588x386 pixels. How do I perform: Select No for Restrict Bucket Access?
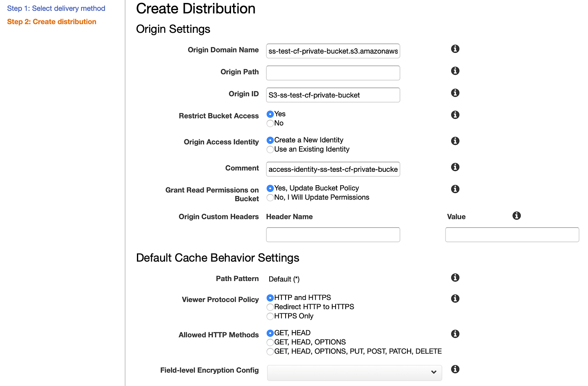(270, 123)
